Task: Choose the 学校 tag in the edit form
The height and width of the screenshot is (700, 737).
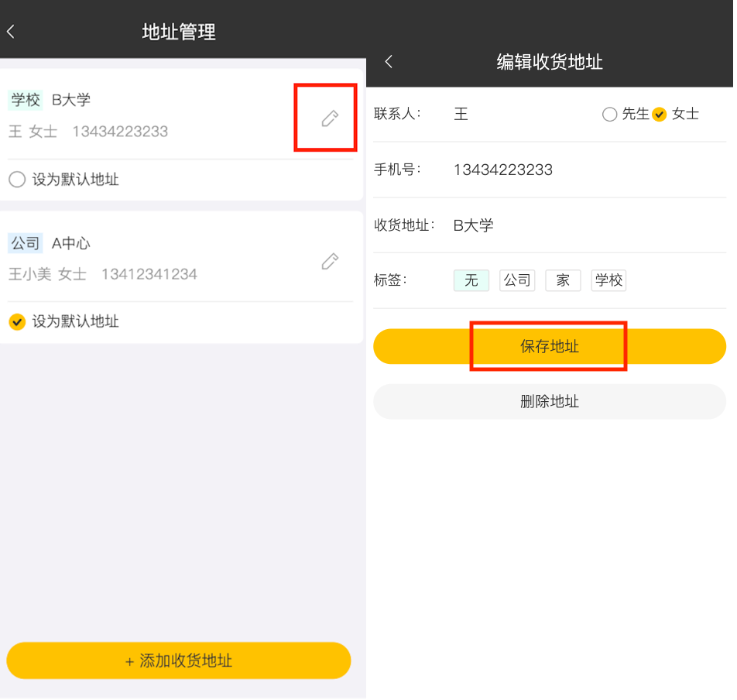Action: pos(608,281)
